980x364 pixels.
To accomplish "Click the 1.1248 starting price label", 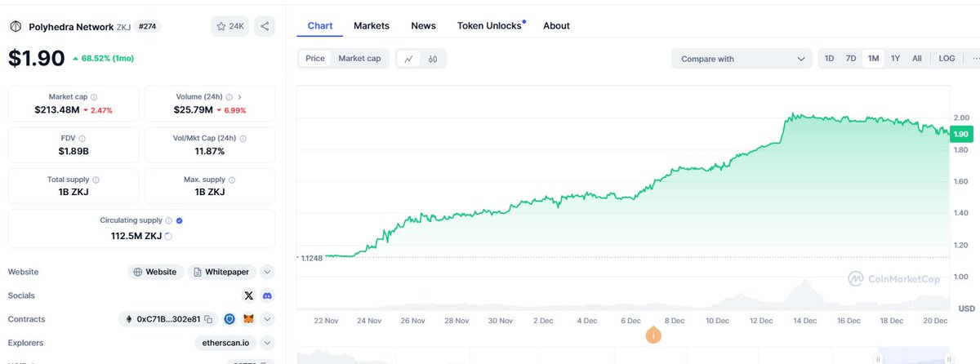I will click(x=312, y=258).
